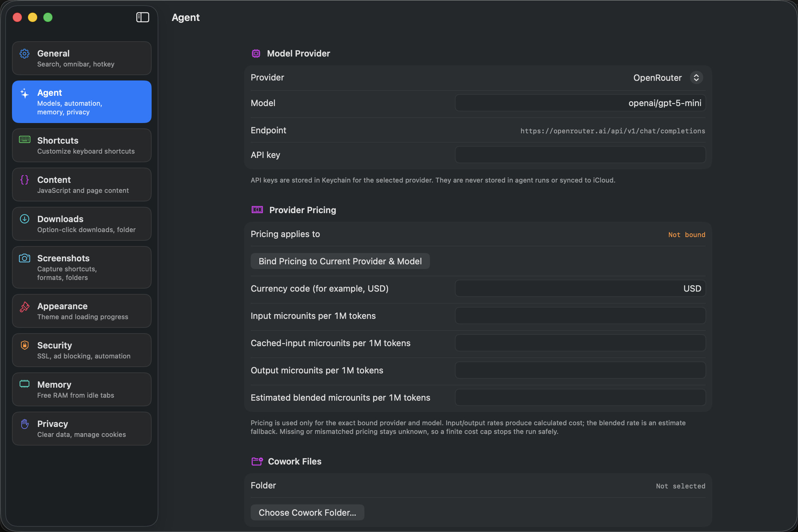Screen dimensions: 798x532
Task: Click the orange Not bound status
Action: 687,235
